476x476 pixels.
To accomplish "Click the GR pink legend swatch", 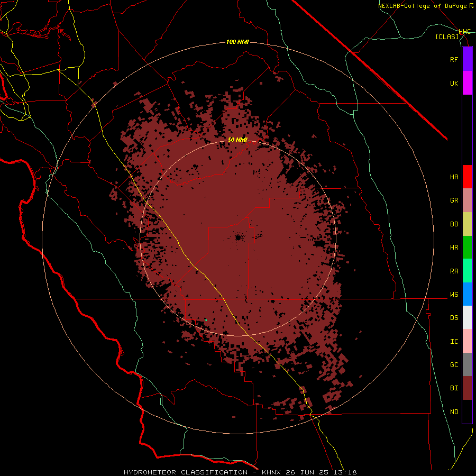I will pyautogui.click(x=467, y=200).
